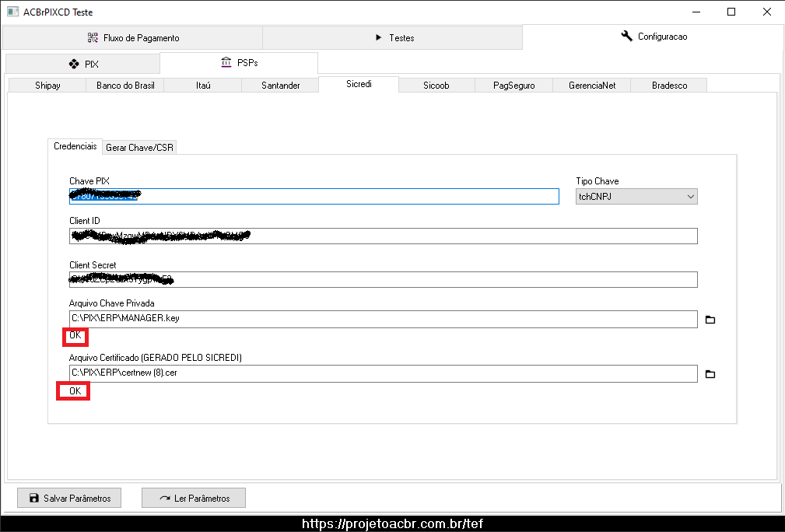The height and width of the screenshot is (532, 785).
Task: Click Ler Parâmetros button
Action: pos(193,498)
